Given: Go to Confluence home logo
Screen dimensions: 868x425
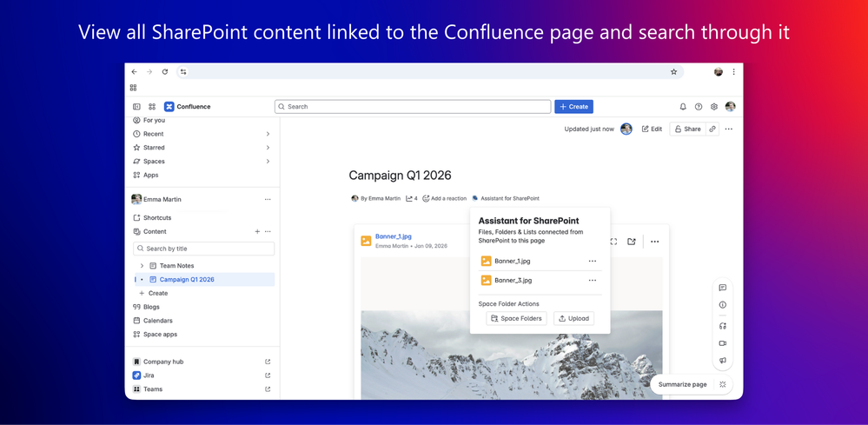Looking at the screenshot, I should [x=188, y=107].
